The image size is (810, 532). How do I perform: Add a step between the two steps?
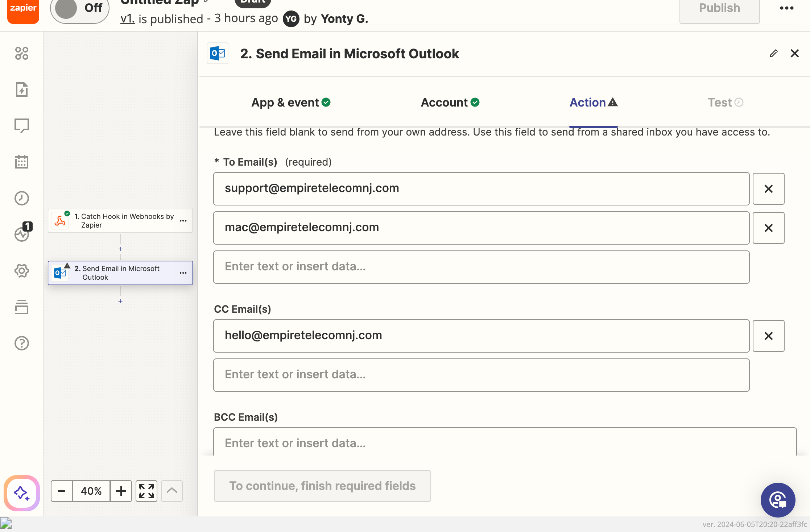[120, 249]
